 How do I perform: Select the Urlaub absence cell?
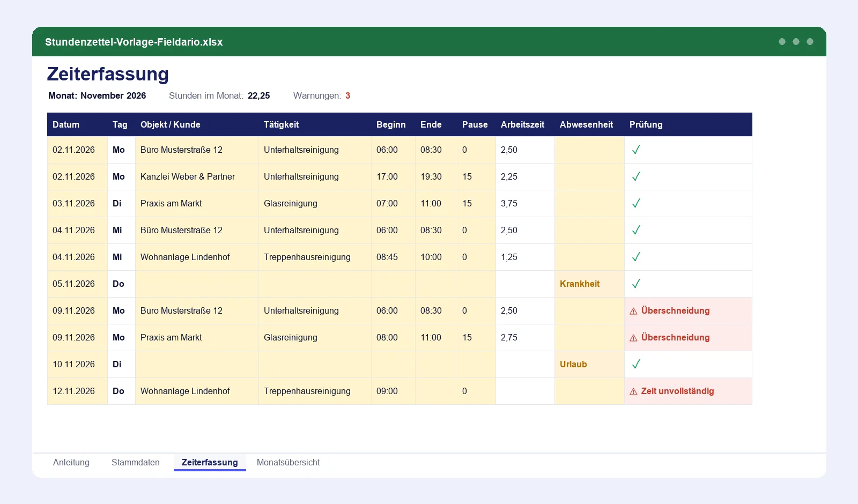[x=589, y=364]
